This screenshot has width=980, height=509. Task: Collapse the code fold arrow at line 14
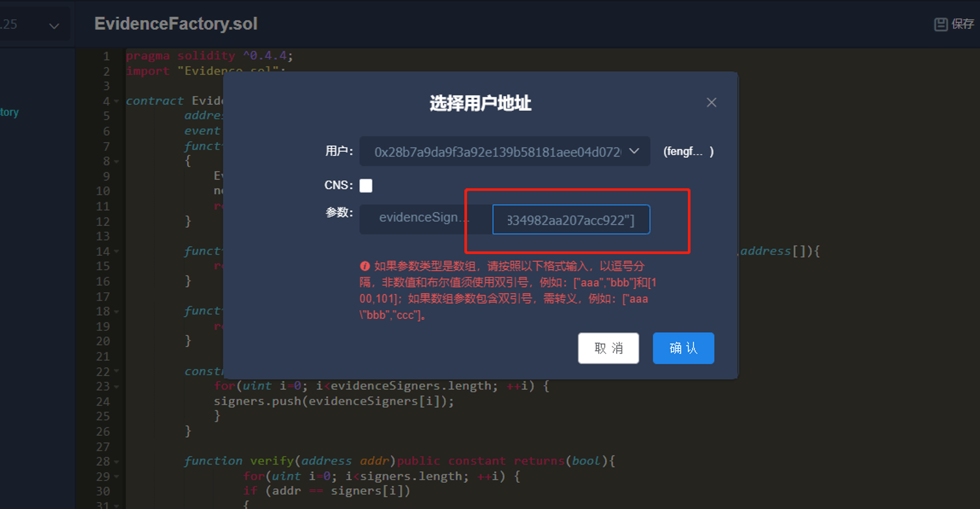[116, 251]
